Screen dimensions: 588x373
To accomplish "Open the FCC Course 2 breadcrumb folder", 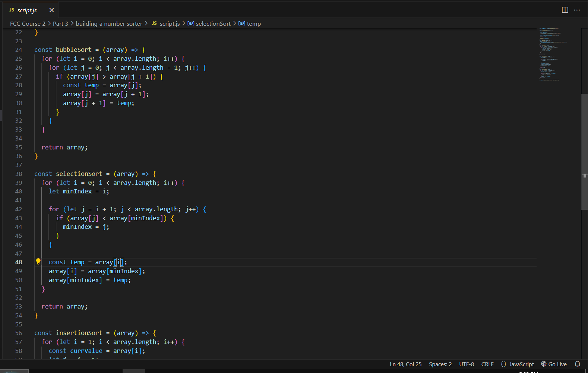I will tap(28, 23).
